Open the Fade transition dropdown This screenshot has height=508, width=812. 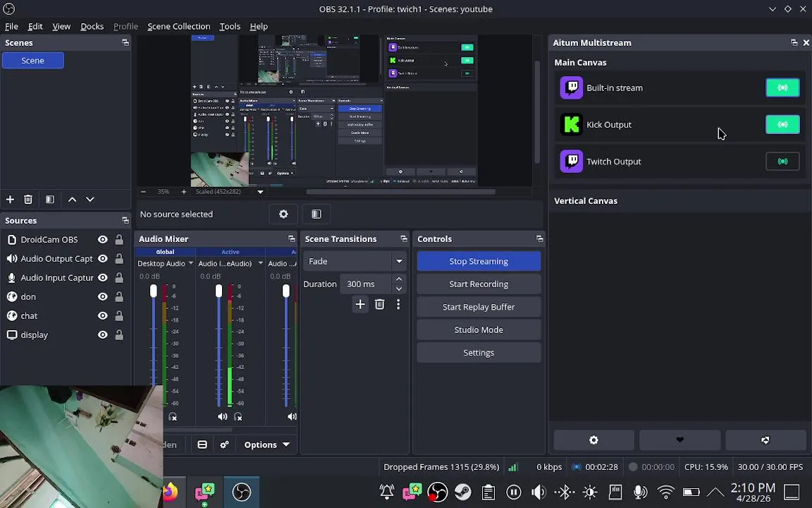[x=399, y=261]
